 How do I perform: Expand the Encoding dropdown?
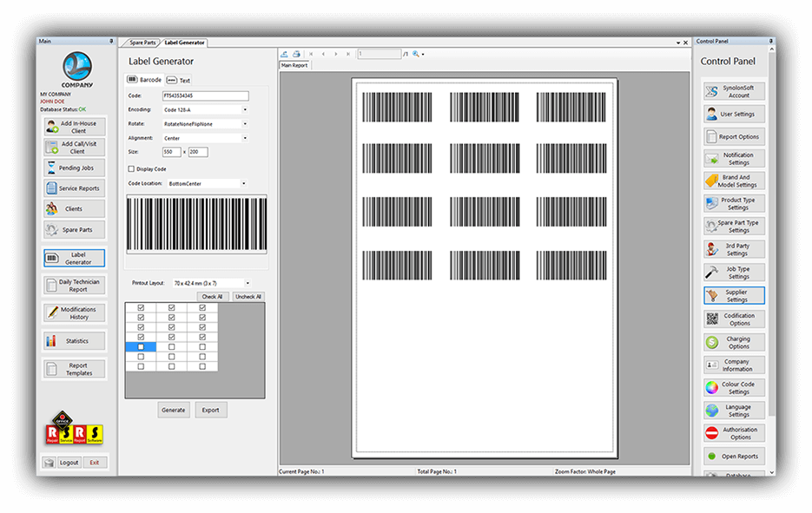pos(245,110)
